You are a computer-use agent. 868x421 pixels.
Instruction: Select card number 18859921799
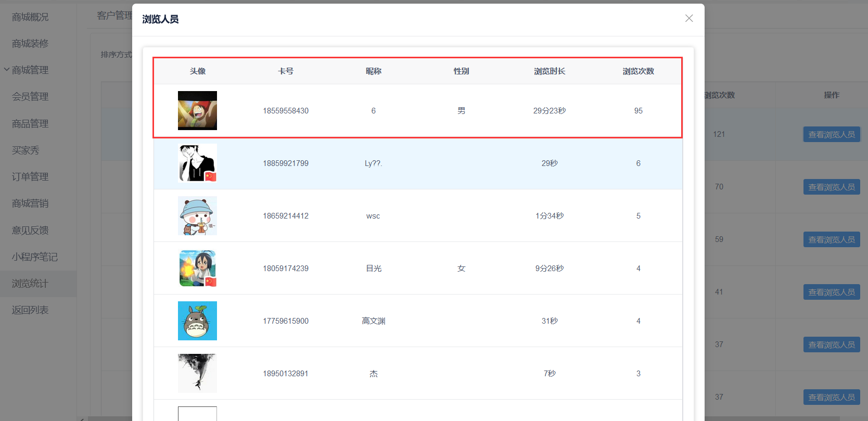pos(286,163)
